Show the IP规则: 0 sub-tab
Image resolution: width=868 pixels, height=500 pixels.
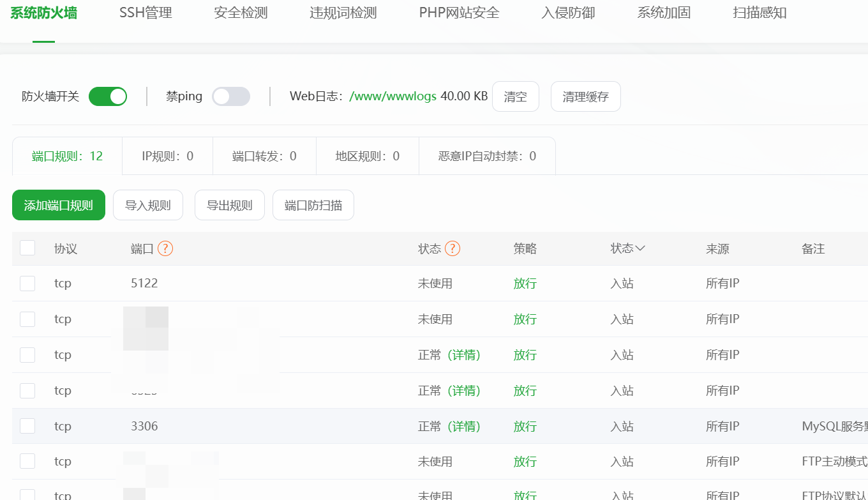(168, 156)
